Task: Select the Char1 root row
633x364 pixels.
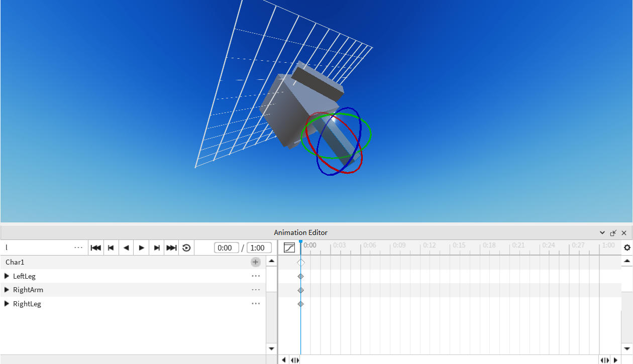Action: point(133,262)
